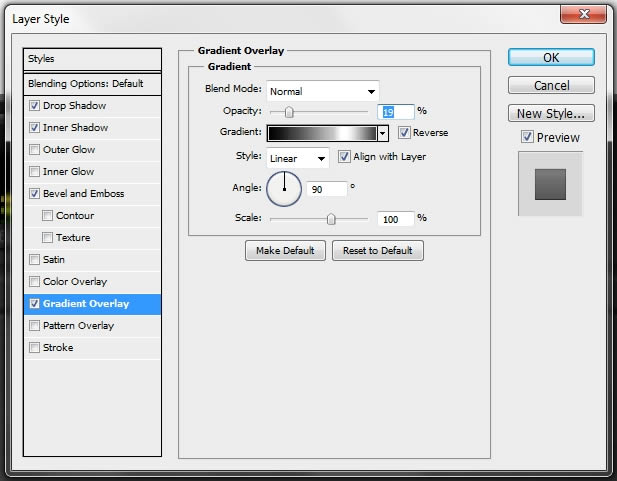This screenshot has width=617, height=481.
Task: Toggle the Preview checkbox
Action: [527, 137]
